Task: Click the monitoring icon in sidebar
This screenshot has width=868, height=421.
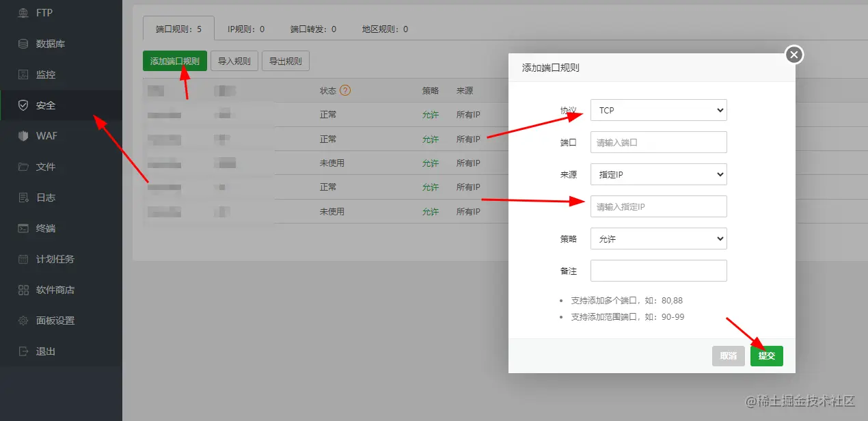Action: (x=23, y=74)
